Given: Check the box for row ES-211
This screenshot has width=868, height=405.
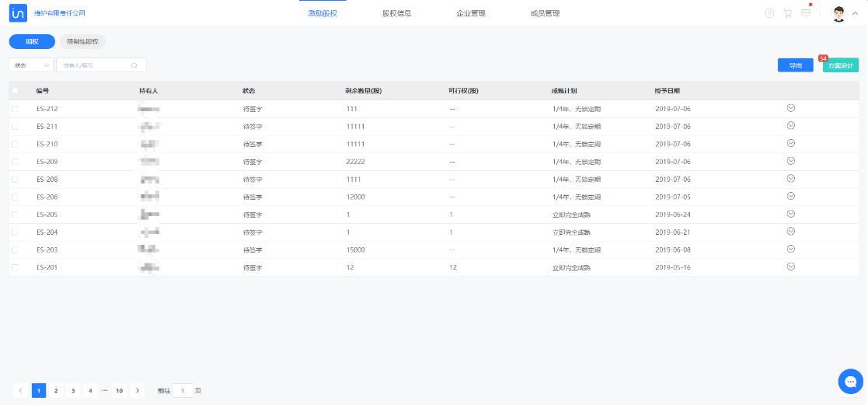Looking at the screenshot, I should coord(15,127).
